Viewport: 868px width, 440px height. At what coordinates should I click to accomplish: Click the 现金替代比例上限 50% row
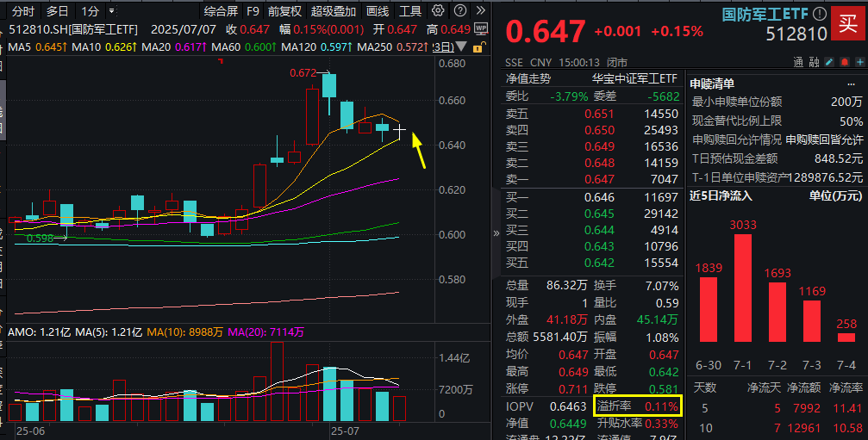pos(777,121)
